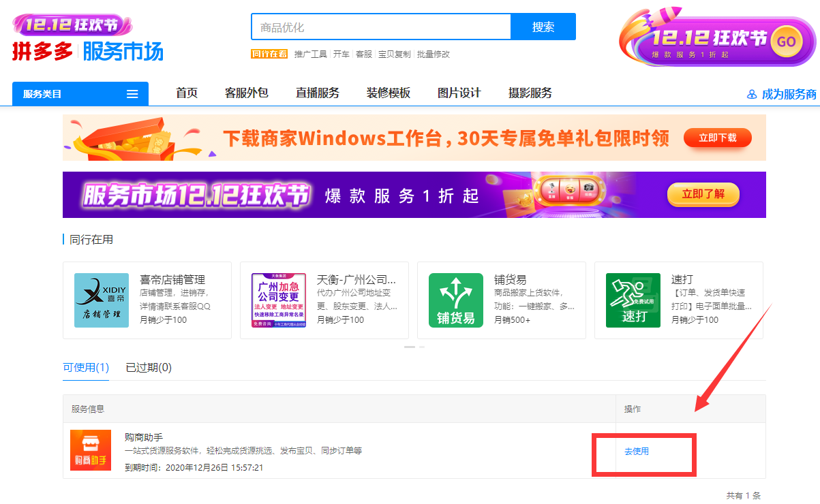Click the 铺货易 title text
This screenshot has height=504, width=820.
[511, 280]
